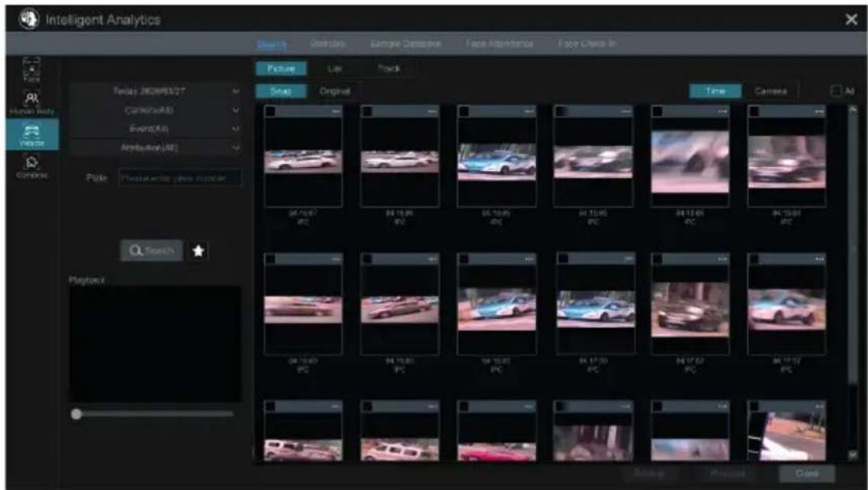Show Snap images
Screen dimensions: 868x490
click(281, 91)
